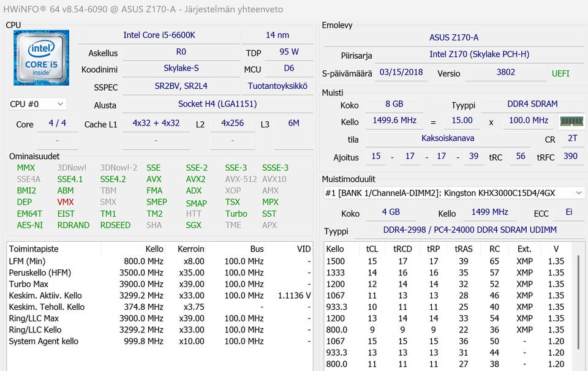Click the green memory module icon
Screen dimensions: 588x371
[571, 121]
